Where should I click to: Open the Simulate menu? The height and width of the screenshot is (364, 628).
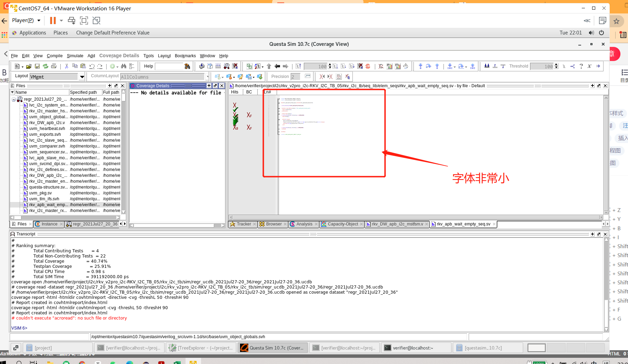tap(75, 56)
